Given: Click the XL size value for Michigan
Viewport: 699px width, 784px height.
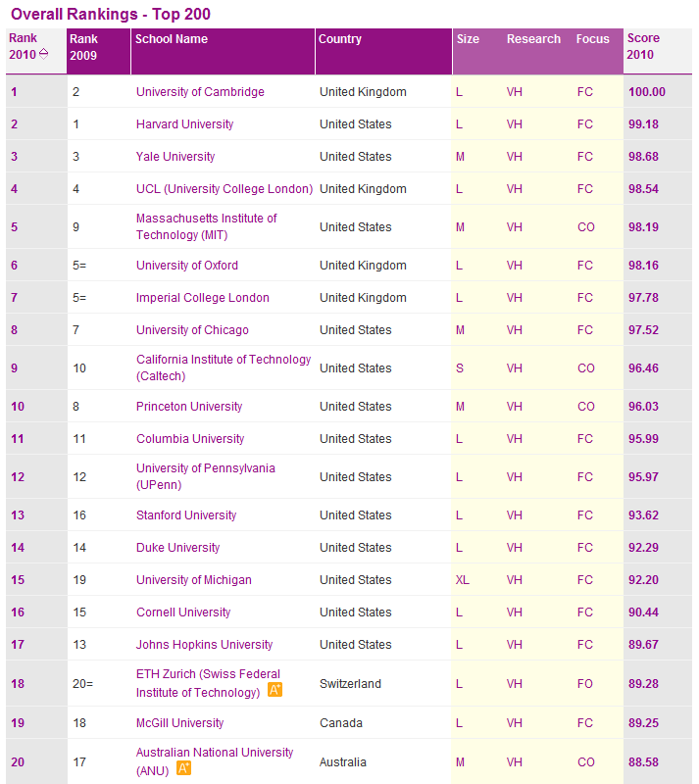Looking at the screenshot, I should click(463, 580).
